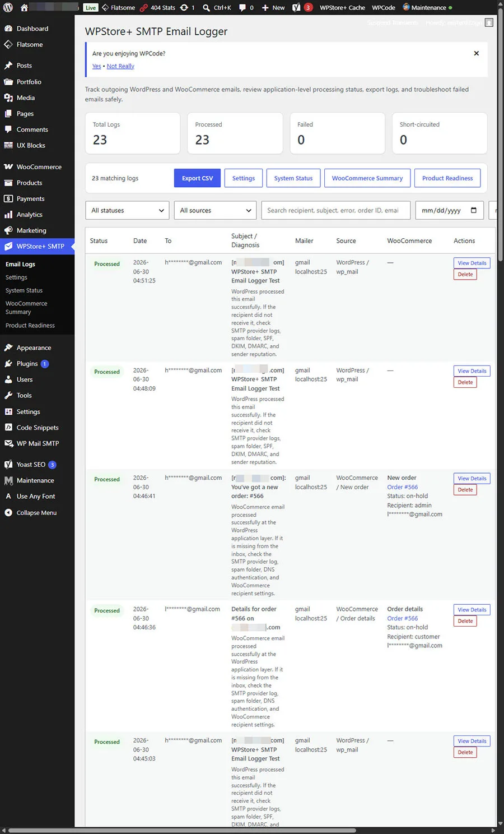The height and width of the screenshot is (834, 504).
Task: Open Comments in sidebar
Action: [x=32, y=129]
